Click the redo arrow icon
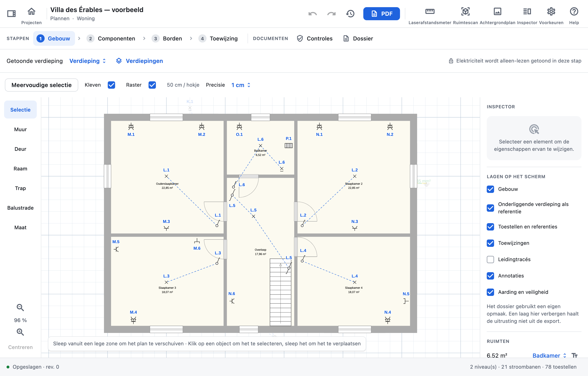This screenshot has height=376, width=588. (x=331, y=14)
